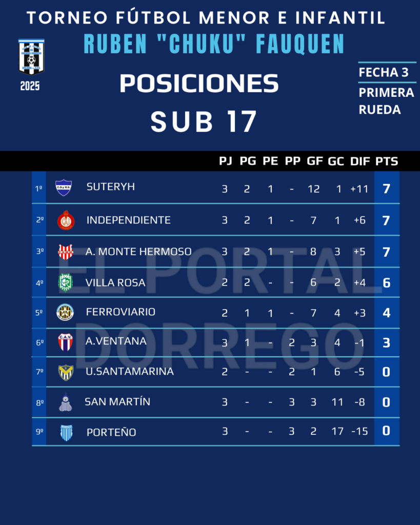This screenshot has height=525, width=420.
Task: Select the Ferroviario team crest
Action: [x=65, y=312]
